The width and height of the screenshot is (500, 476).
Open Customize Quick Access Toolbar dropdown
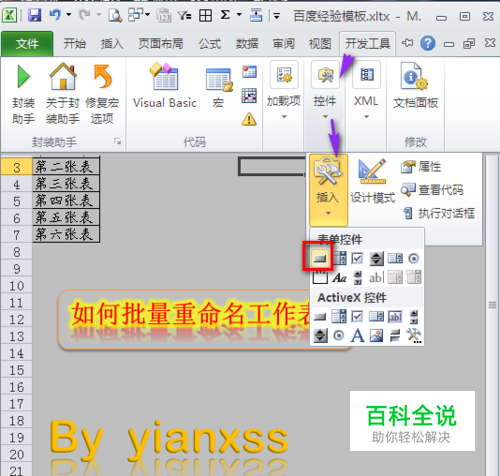click(276, 15)
